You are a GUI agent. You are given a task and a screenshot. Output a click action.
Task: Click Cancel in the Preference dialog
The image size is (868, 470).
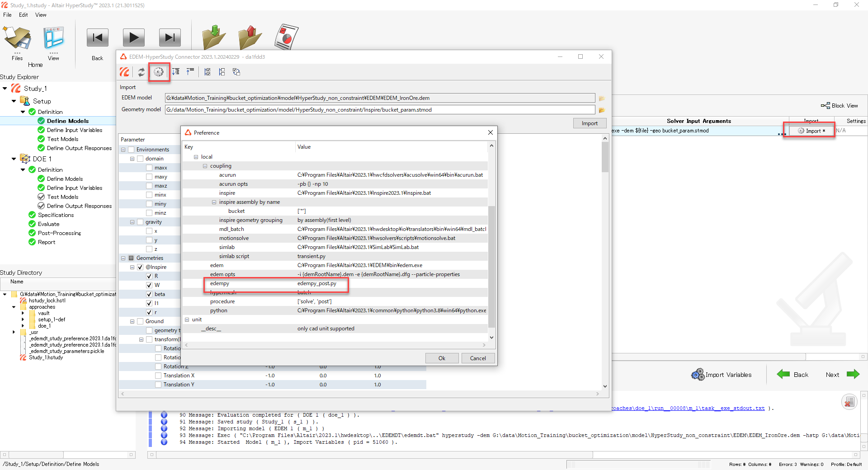pos(478,358)
